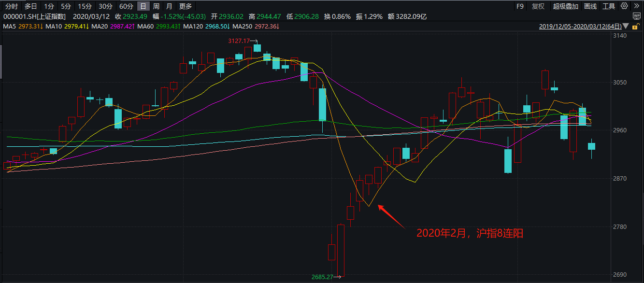Open the date range dropdown triangle
The height and width of the screenshot is (283, 644).
(x=626, y=26)
